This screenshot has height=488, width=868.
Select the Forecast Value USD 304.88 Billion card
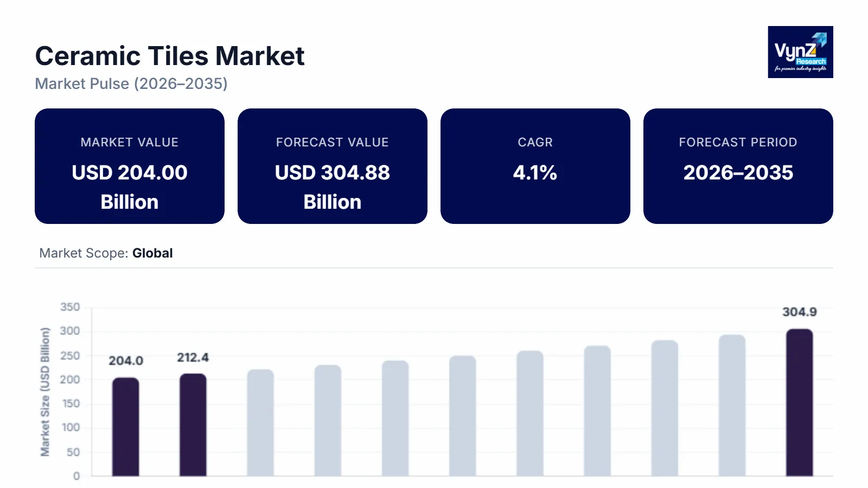click(333, 166)
